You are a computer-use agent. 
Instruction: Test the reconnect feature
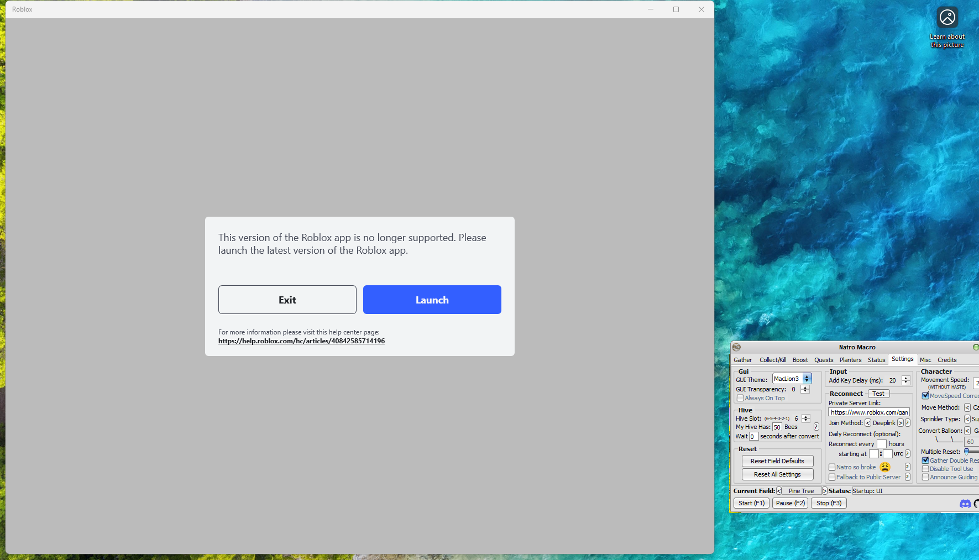[878, 394]
